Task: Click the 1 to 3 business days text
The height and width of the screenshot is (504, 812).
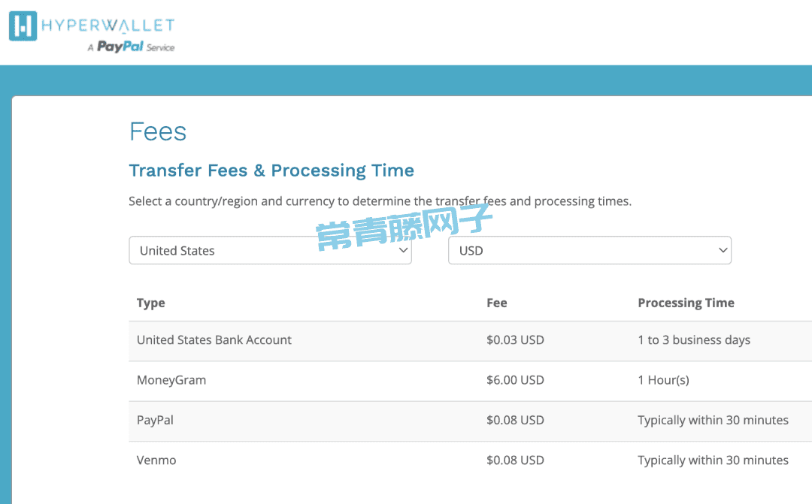Action: point(694,340)
